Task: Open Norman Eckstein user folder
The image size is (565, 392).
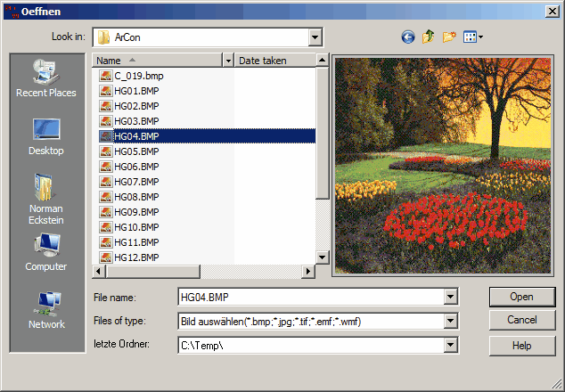Action: (x=46, y=200)
